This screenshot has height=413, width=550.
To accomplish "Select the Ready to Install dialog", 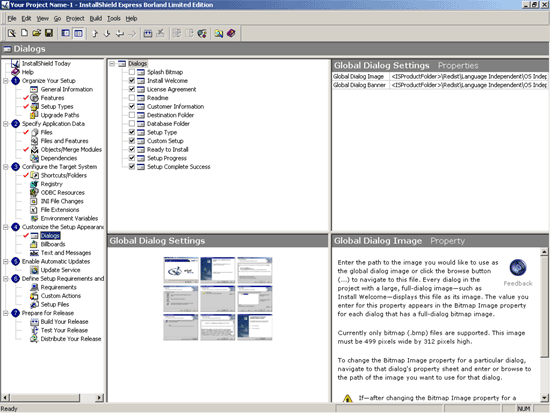I will click(167, 149).
